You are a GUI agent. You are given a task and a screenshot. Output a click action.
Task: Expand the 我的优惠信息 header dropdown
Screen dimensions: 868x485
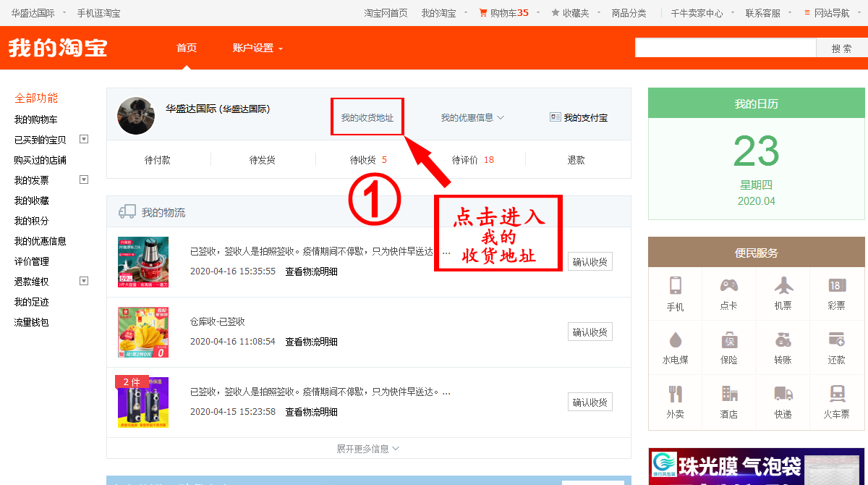tap(472, 117)
